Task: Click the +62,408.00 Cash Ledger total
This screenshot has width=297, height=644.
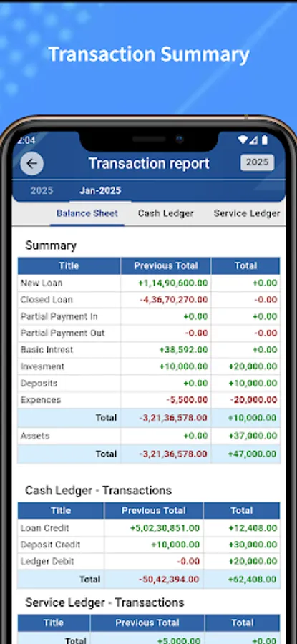Action: point(252,580)
